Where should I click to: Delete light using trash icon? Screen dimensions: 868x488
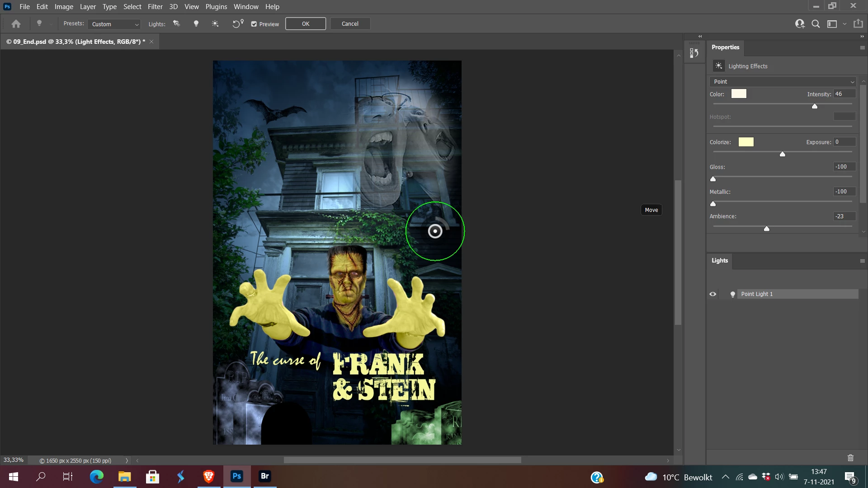pyautogui.click(x=850, y=458)
